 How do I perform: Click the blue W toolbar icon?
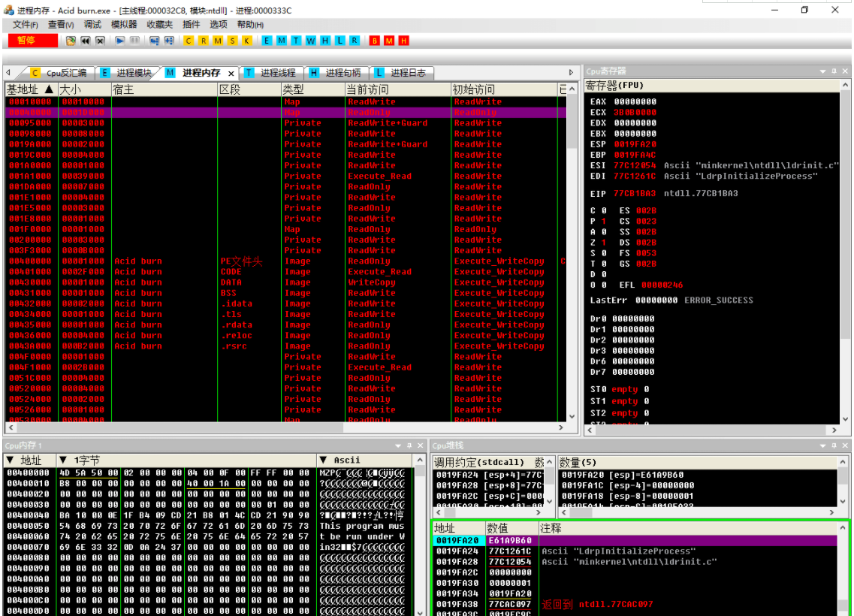coord(310,41)
